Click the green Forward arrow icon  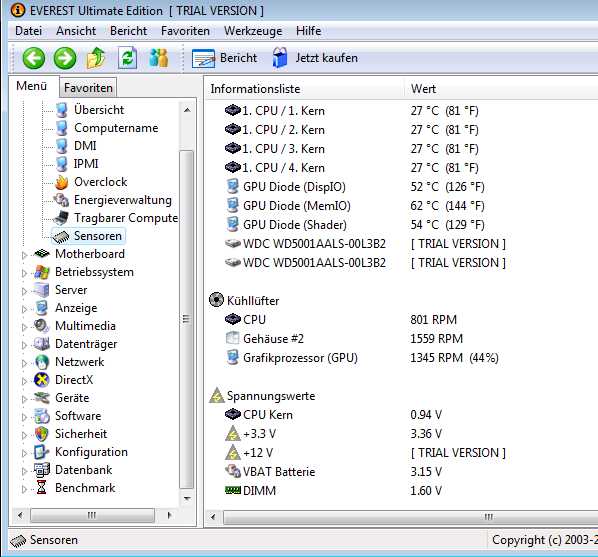point(65,58)
